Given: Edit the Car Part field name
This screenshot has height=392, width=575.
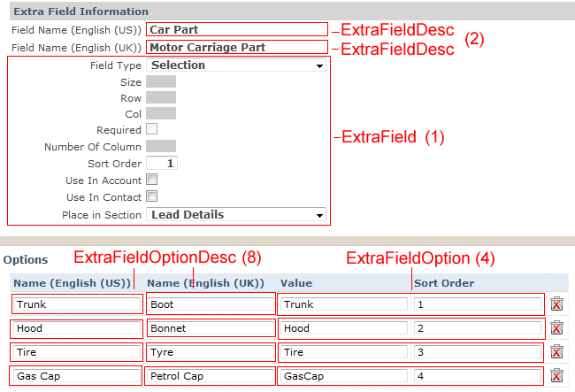Looking at the screenshot, I should [x=237, y=29].
